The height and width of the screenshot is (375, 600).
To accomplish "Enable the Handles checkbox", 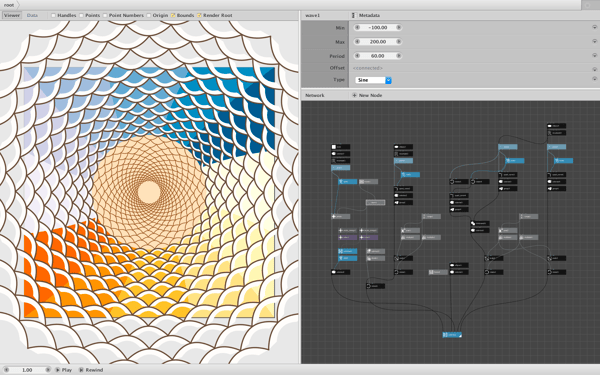I will (x=53, y=15).
